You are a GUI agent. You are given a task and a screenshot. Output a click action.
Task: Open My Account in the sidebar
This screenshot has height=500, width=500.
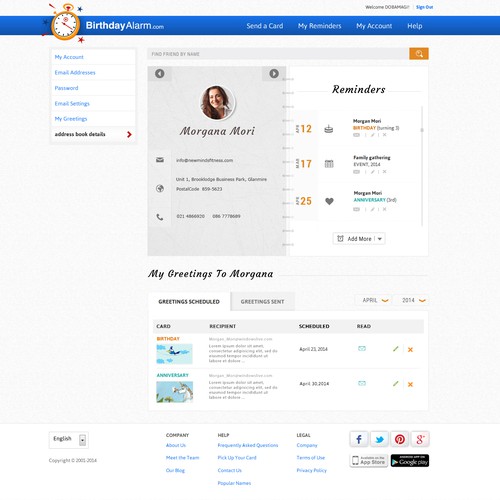(x=69, y=57)
